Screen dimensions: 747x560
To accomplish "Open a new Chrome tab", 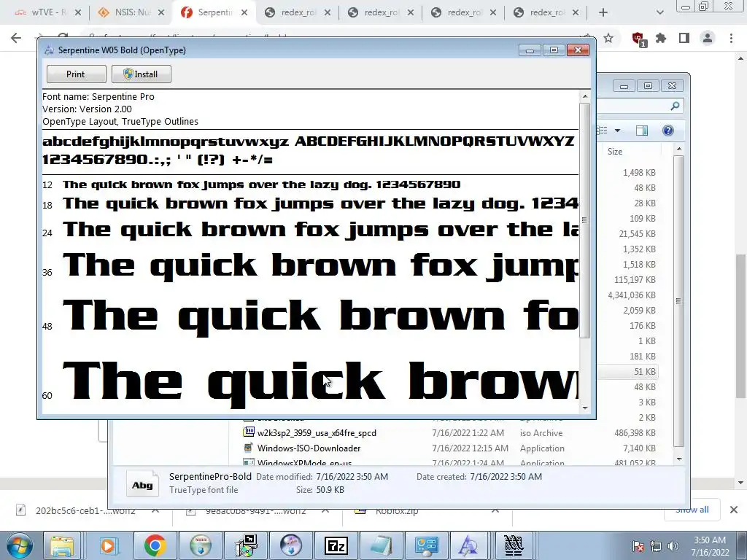I will click(x=603, y=13).
